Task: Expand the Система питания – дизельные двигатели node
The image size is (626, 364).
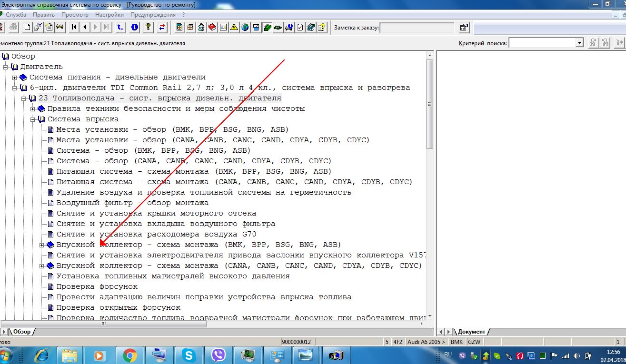Action: tap(15, 78)
